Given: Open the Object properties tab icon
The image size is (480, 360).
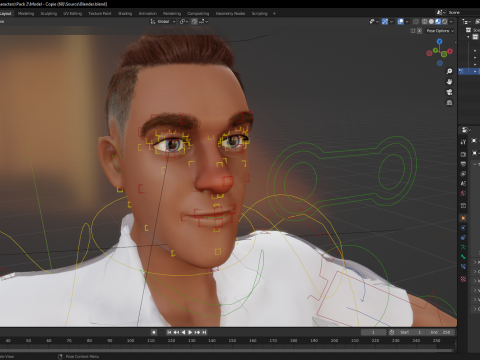Looking at the screenshot, I should 463,218.
